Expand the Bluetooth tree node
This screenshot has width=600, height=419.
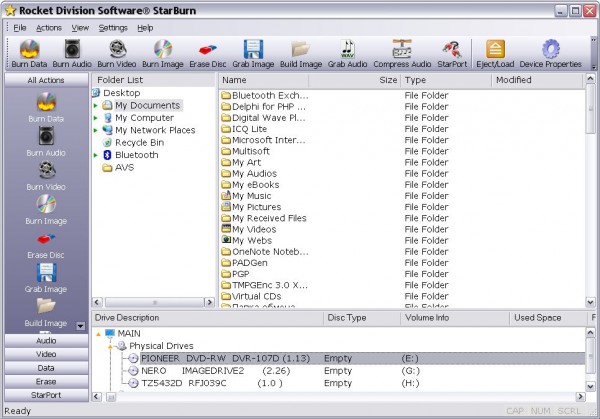[x=96, y=155]
